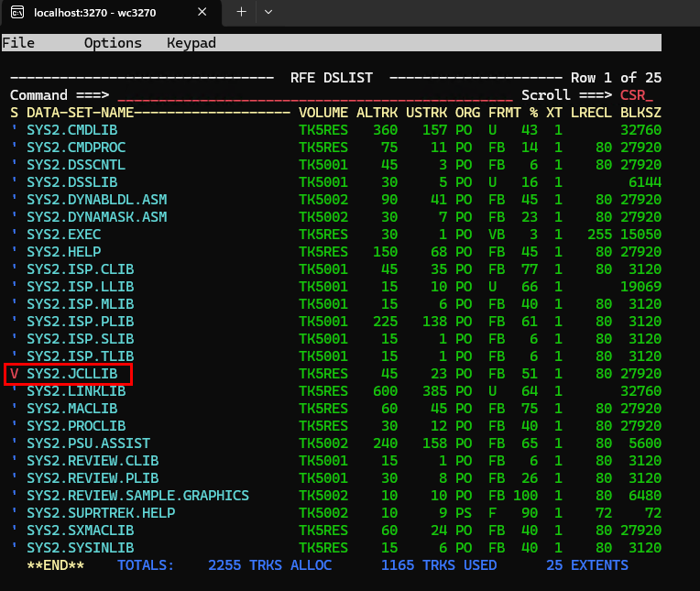Click the selection field containing V beside SYS2.JCLLIB
This screenshot has height=591, width=700.
click(15, 374)
